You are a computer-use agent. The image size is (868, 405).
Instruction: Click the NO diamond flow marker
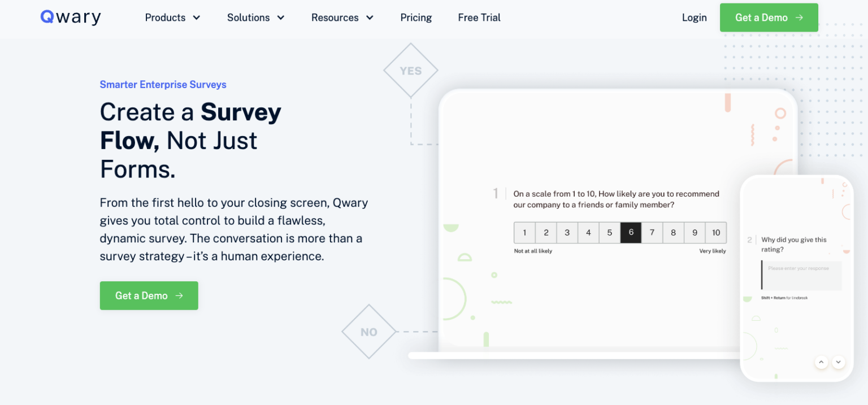click(x=368, y=332)
